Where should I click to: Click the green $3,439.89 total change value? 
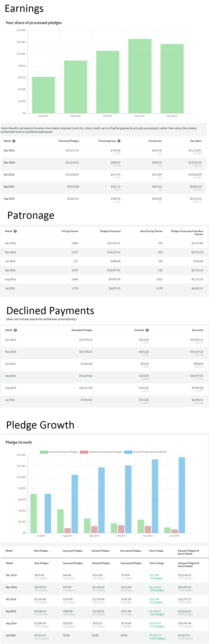click(155, 623)
